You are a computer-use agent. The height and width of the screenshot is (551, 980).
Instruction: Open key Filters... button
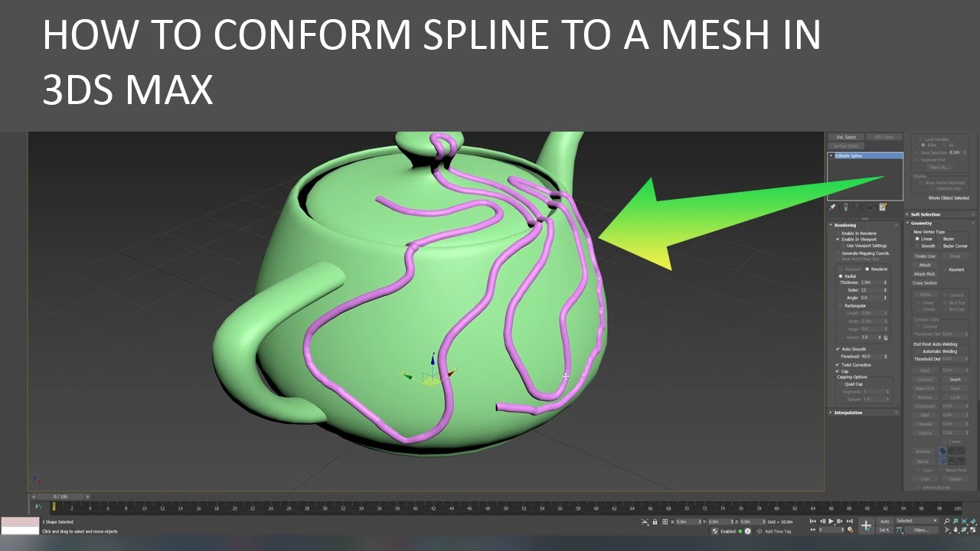point(921,530)
